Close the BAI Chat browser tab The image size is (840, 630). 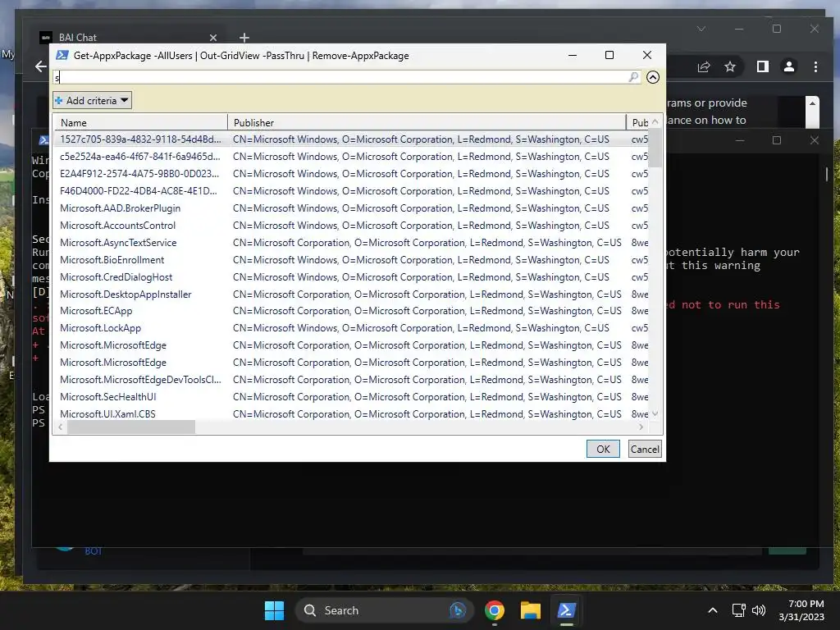click(213, 38)
